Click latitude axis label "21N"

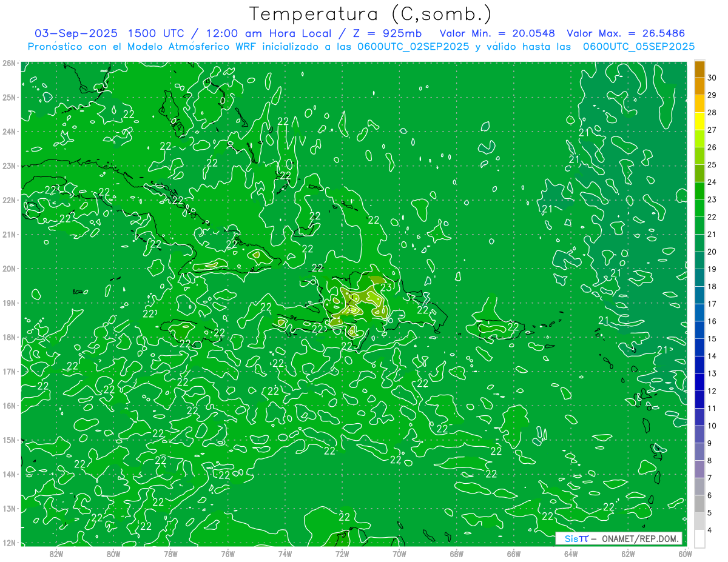(x=8, y=234)
